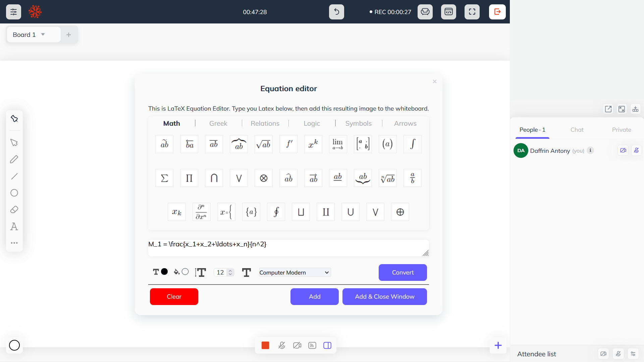Viewport: 644px width, 362px height.
Task: Select the Eraser tool in left toolbar
Action: click(14, 210)
